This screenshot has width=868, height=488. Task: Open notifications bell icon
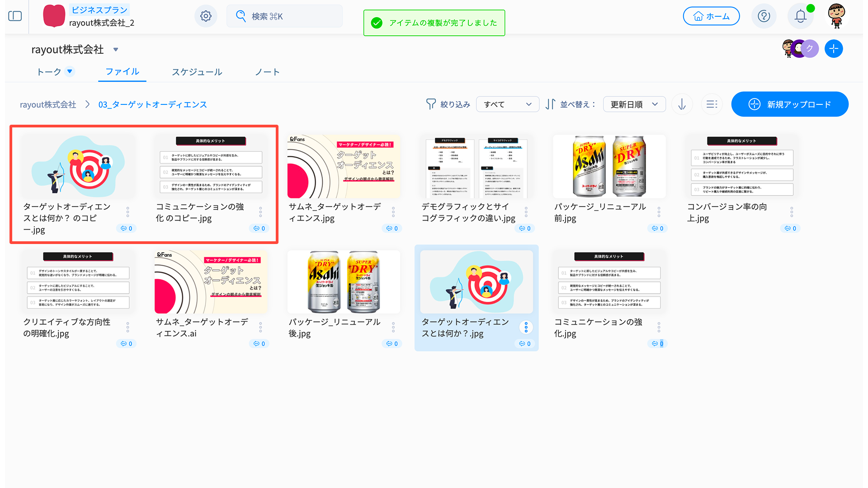point(800,16)
